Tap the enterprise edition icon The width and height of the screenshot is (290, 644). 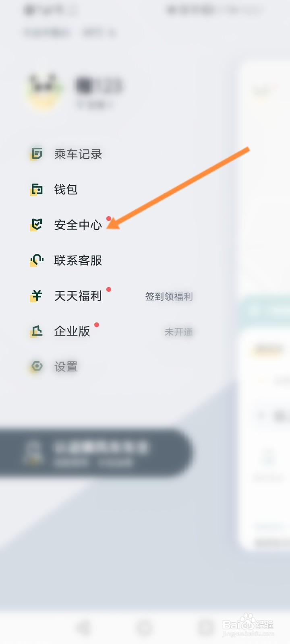(x=36, y=331)
